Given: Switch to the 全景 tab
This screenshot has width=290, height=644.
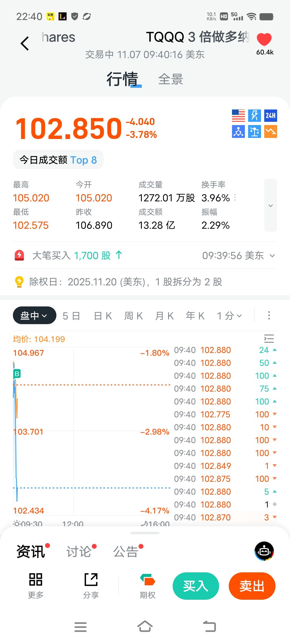Looking at the screenshot, I should (171, 79).
